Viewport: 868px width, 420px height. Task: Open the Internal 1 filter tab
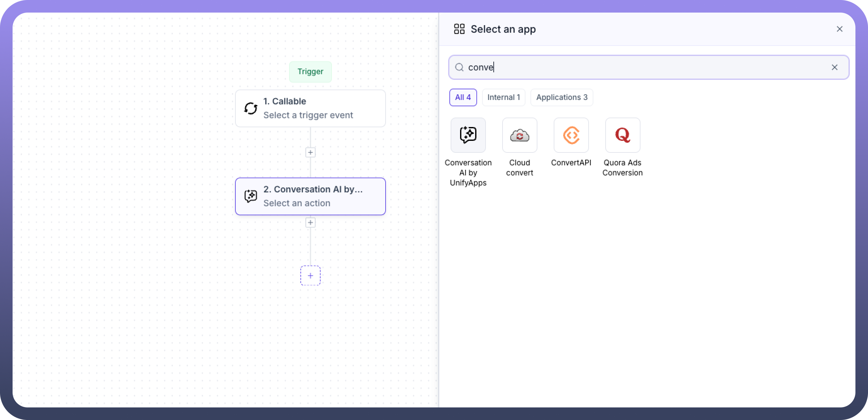(503, 97)
